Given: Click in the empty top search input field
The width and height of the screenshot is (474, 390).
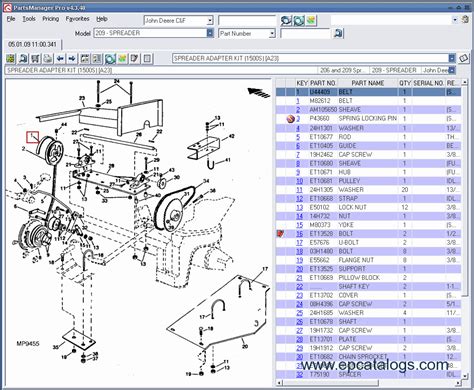Looking at the screenshot, I should point(247,21).
